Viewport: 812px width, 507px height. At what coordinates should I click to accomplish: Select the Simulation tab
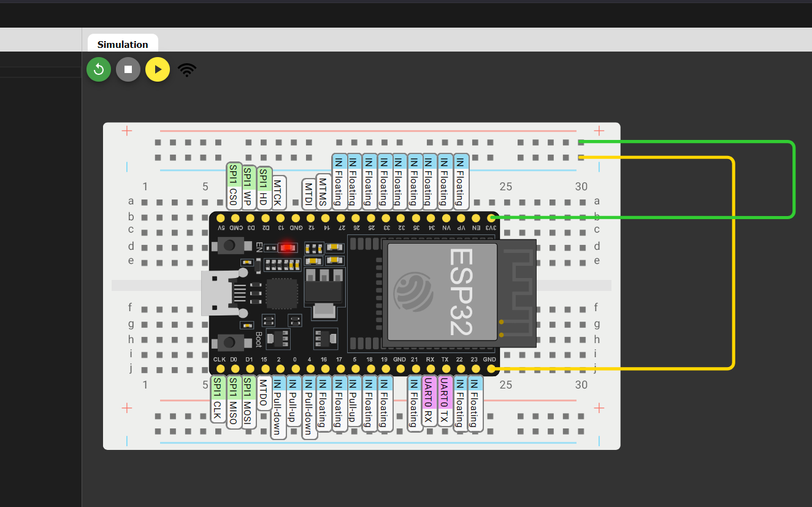tap(123, 44)
